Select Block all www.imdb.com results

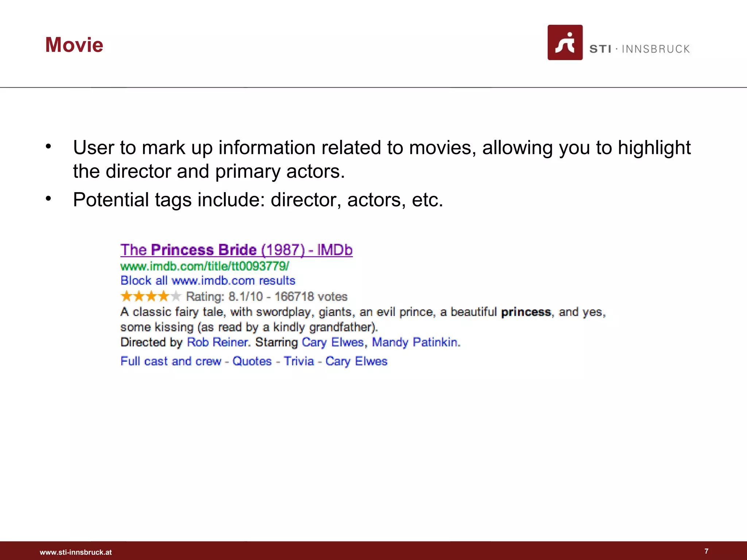(x=208, y=280)
